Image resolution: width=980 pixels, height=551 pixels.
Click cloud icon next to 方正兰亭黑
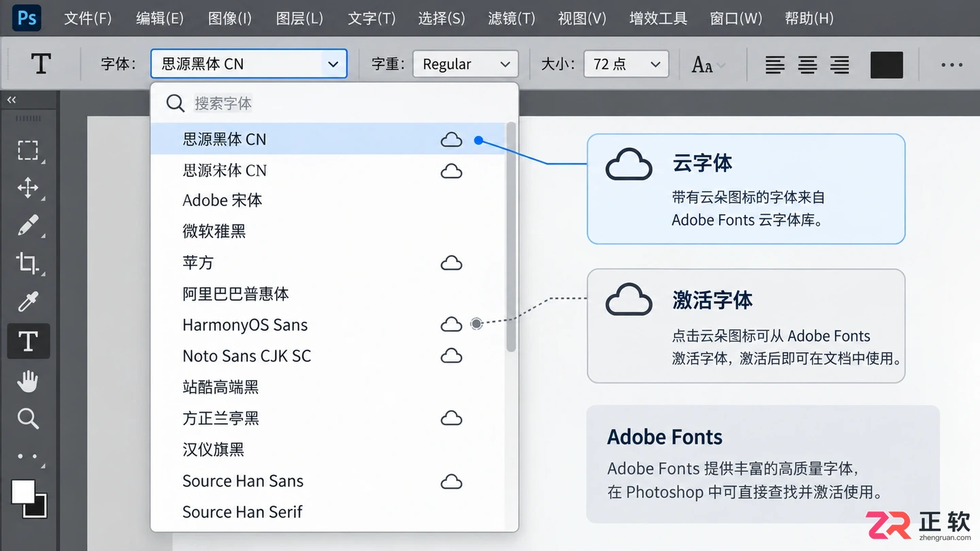pos(451,418)
